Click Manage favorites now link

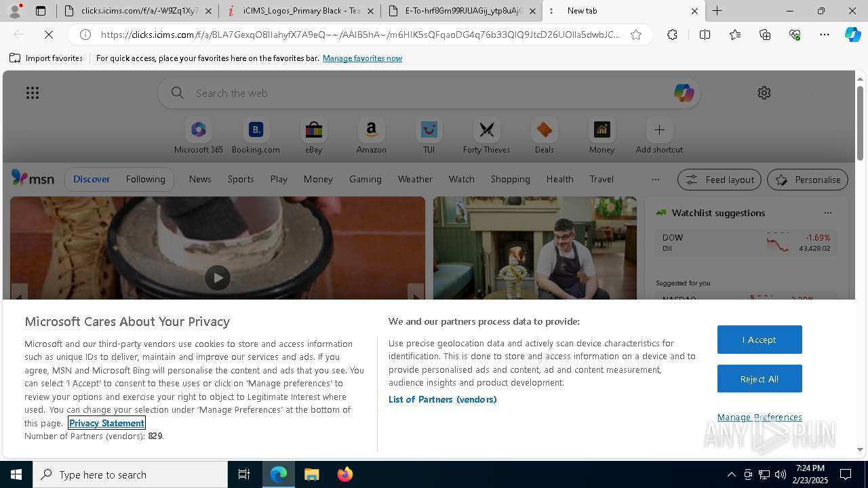tap(362, 58)
